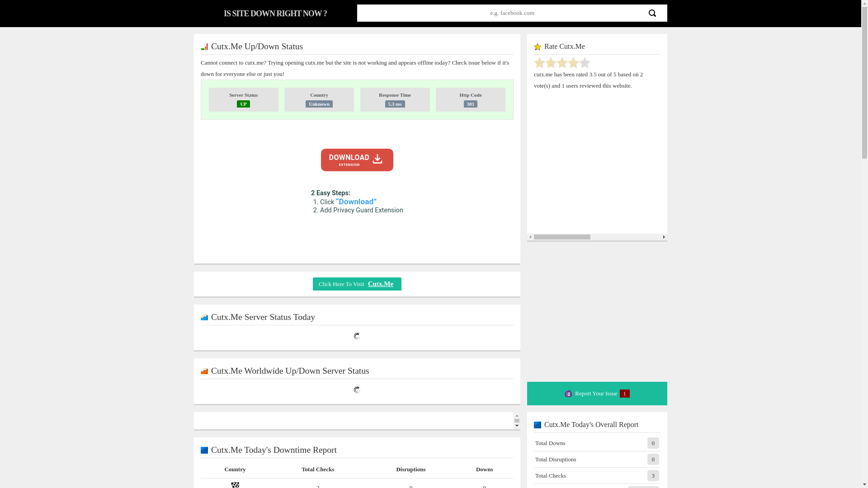The width and height of the screenshot is (868, 488).
Task: Click the Total Checks label in overall report
Action: tap(551, 476)
